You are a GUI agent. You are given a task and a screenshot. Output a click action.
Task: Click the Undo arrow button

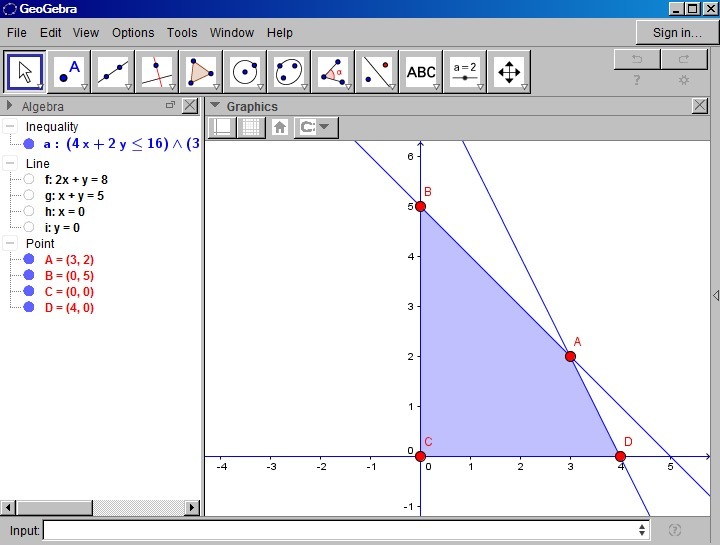coord(637,59)
